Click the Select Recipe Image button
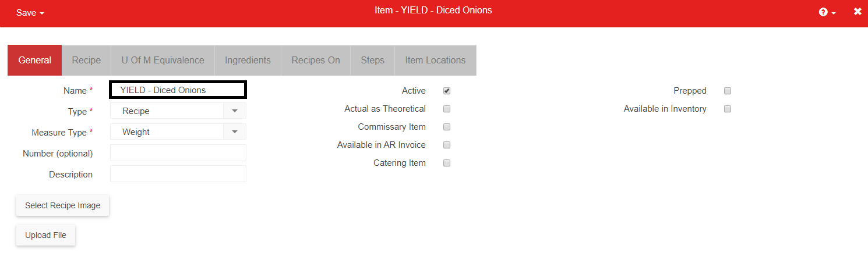868x256 pixels. coord(62,205)
